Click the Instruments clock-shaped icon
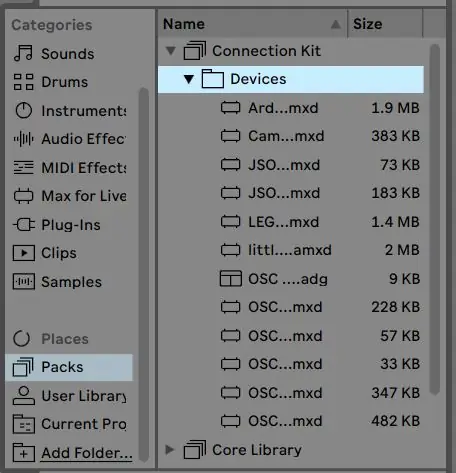This screenshot has width=456, height=473. tap(23, 111)
